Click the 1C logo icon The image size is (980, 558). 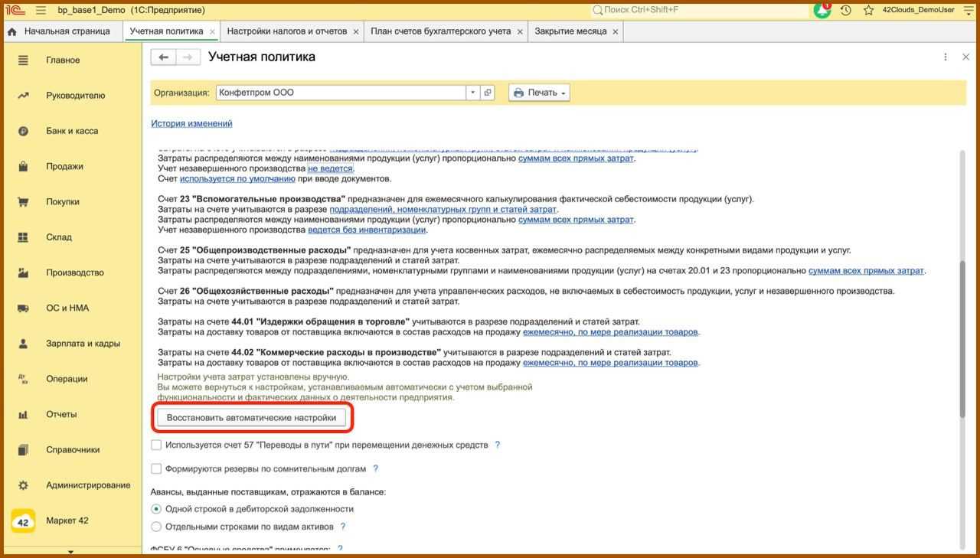tap(15, 10)
